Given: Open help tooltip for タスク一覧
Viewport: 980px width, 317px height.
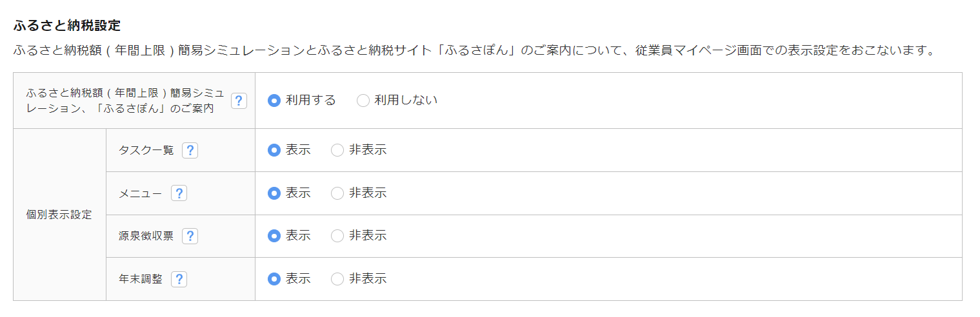Looking at the screenshot, I should (x=190, y=150).
